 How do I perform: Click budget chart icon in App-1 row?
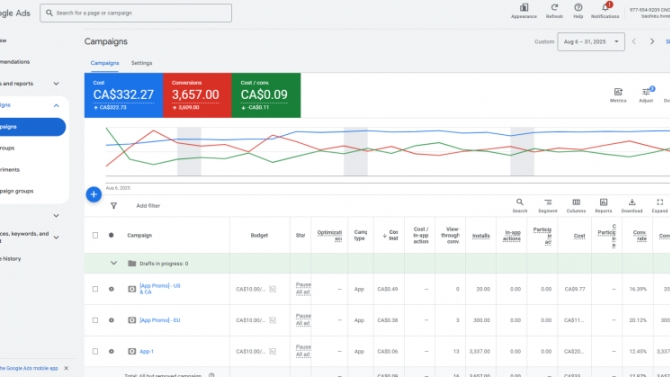point(273,351)
